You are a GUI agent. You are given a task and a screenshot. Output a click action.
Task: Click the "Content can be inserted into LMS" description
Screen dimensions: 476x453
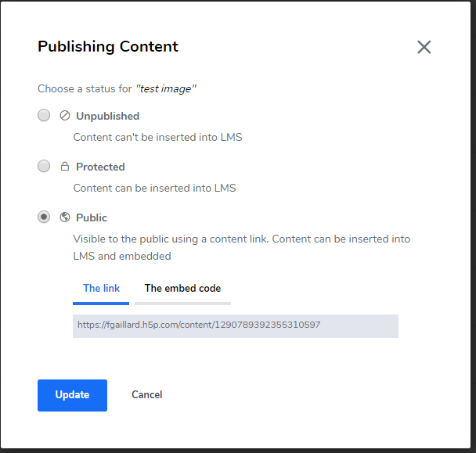154,188
